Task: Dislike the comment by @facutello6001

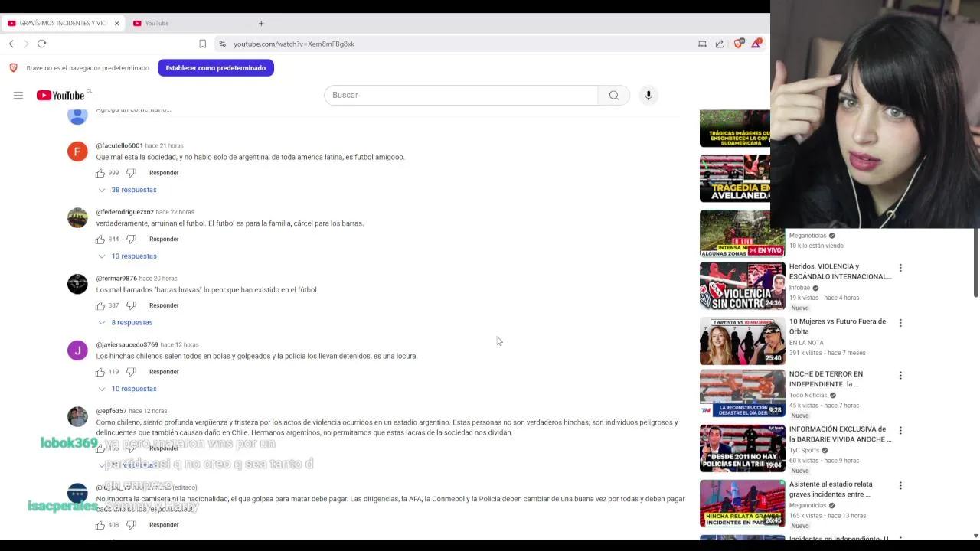Action: tap(131, 173)
